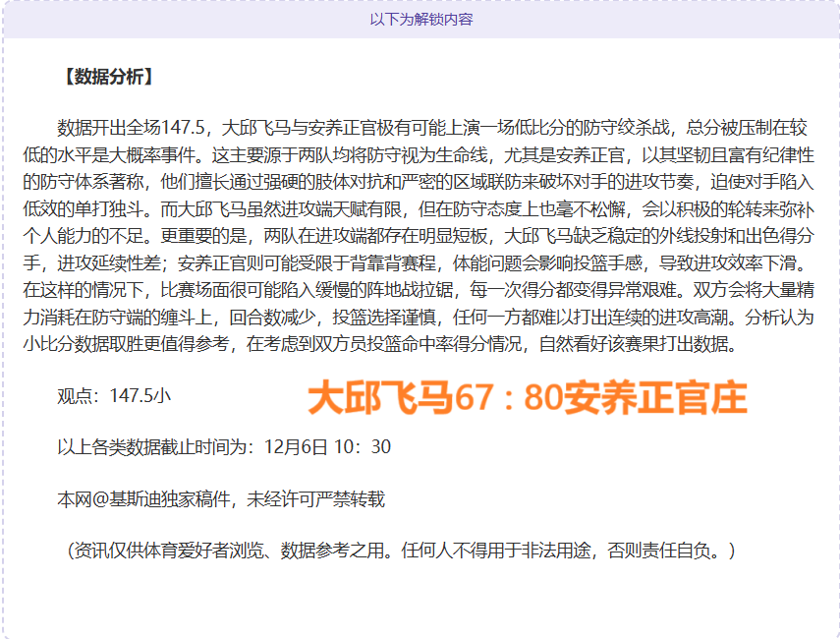Click the orange 大邱飞马67：80安养正官庄 score text
This screenshot has width=840, height=639.
coord(528,398)
